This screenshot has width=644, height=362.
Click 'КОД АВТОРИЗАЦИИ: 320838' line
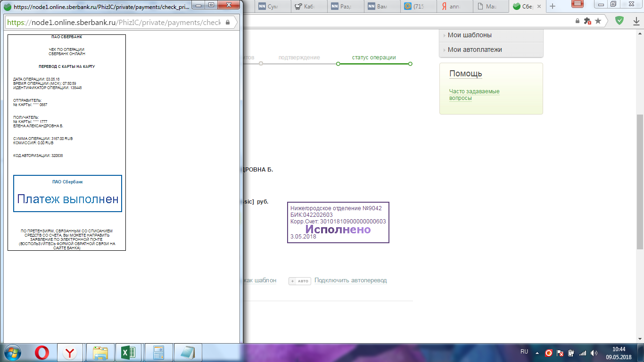tap(38, 156)
